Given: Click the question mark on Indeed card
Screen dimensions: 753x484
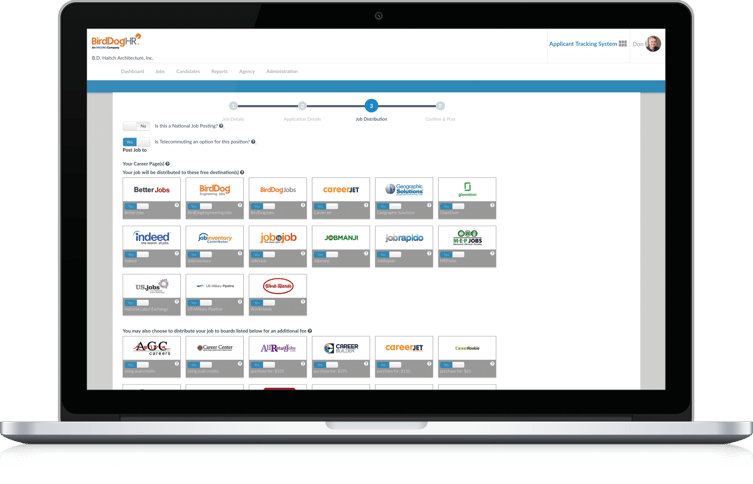Looking at the screenshot, I should (x=177, y=253).
